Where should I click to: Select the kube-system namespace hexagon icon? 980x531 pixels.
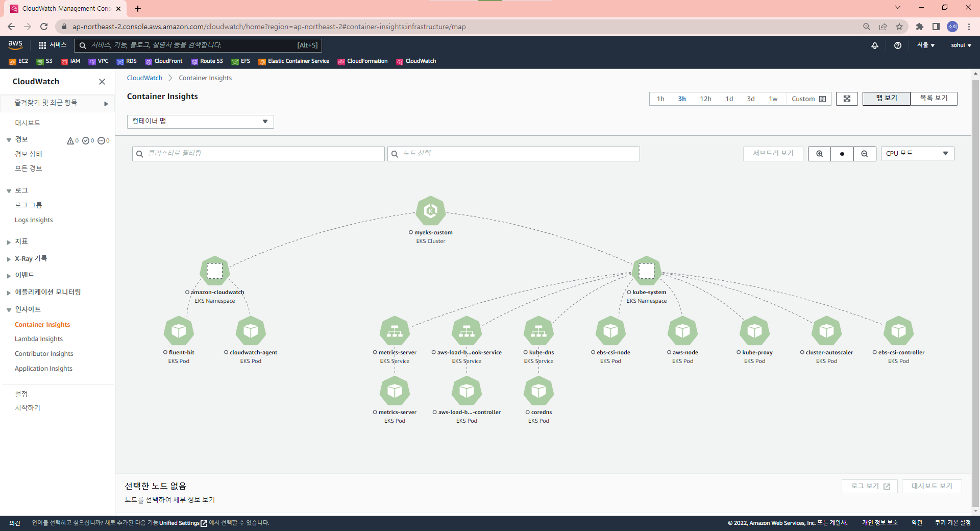[x=647, y=271]
